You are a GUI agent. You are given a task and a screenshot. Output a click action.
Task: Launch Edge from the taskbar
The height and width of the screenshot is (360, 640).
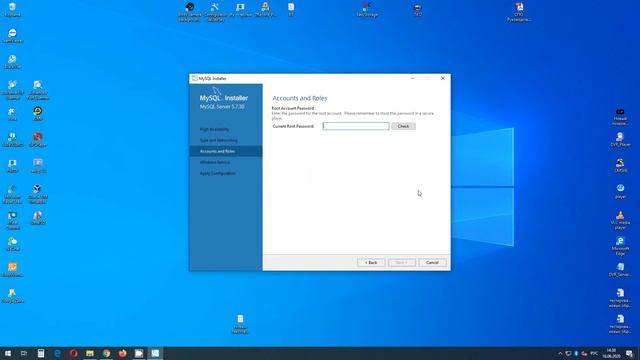(x=57, y=353)
